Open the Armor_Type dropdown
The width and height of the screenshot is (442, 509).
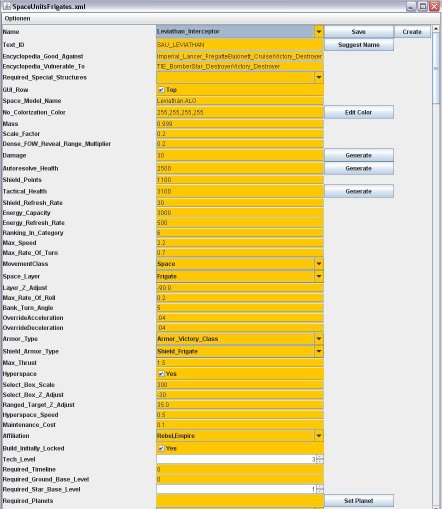pyautogui.click(x=319, y=339)
